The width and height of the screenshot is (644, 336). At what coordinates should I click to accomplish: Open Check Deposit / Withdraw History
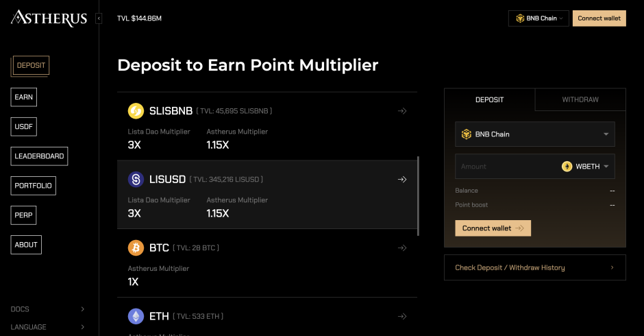(x=535, y=267)
